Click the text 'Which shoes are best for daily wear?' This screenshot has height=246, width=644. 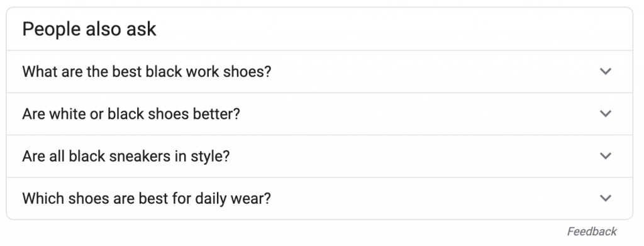(x=147, y=198)
